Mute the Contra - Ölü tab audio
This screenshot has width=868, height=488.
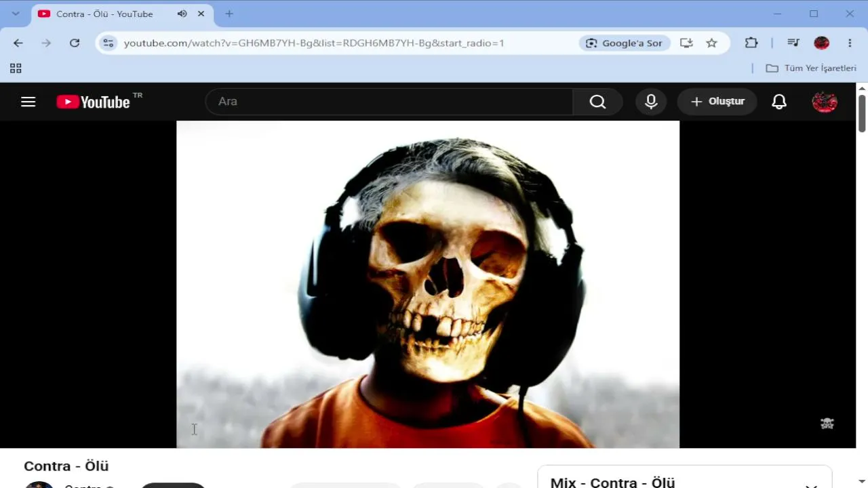(182, 14)
